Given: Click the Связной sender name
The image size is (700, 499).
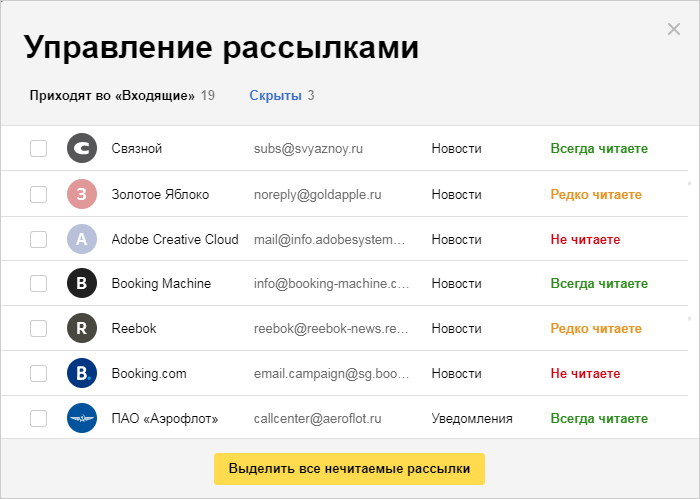Looking at the screenshot, I should pyautogui.click(x=137, y=148).
